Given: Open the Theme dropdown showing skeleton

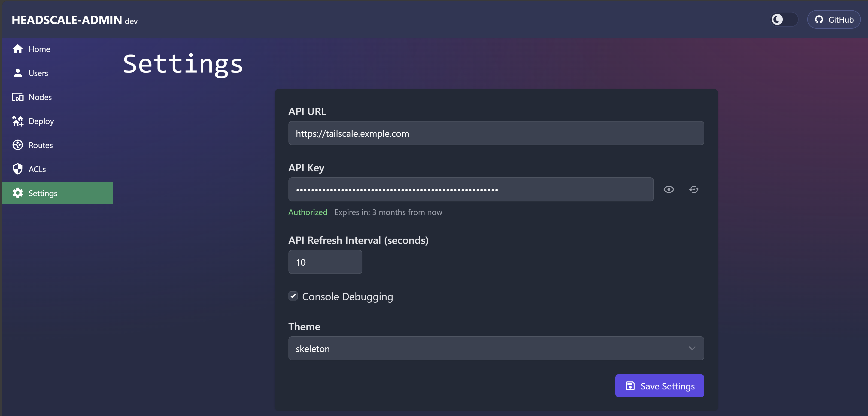Looking at the screenshot, I should 496,348.
